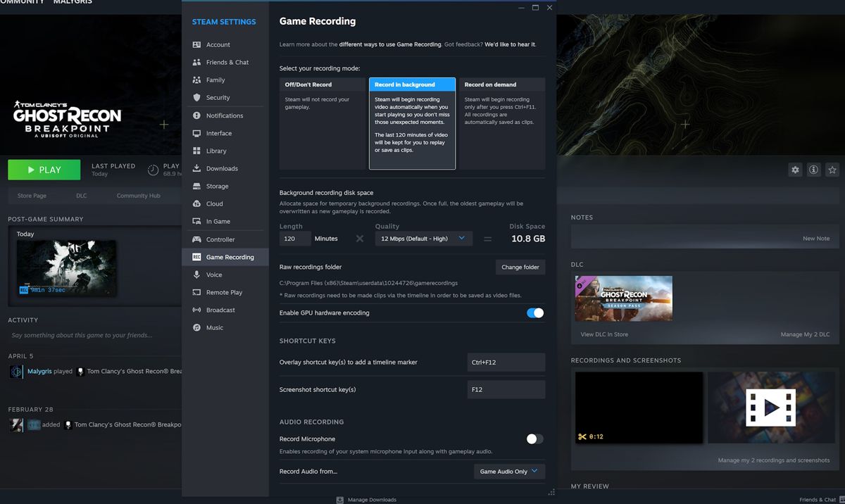The width and height of the screenshot is (845, 504).
Task: Open the recording Quality dropdown
Action: [x=423, y=239]
